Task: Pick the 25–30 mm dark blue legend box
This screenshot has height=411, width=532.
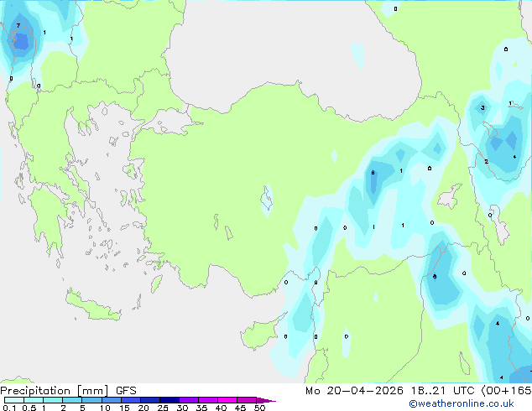Action: tap(170, 400)
